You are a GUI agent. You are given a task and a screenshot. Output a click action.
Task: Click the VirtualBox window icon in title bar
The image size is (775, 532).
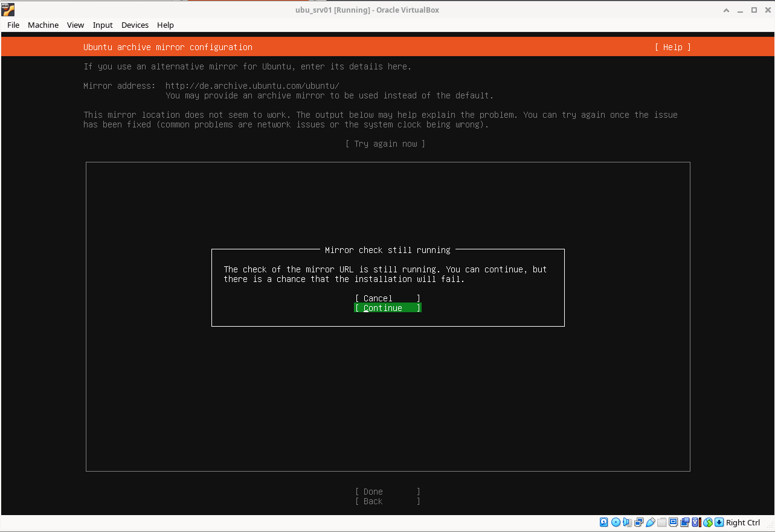pos(8,9)
